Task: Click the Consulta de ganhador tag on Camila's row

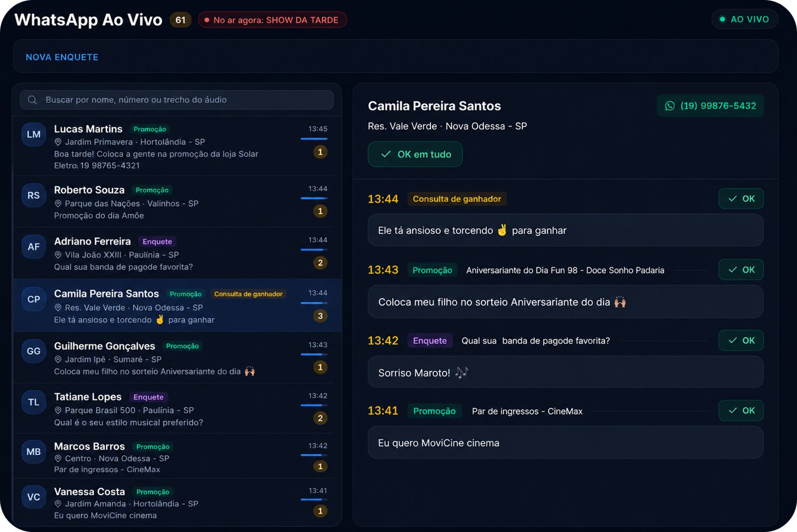Action: tap(248, 294)
